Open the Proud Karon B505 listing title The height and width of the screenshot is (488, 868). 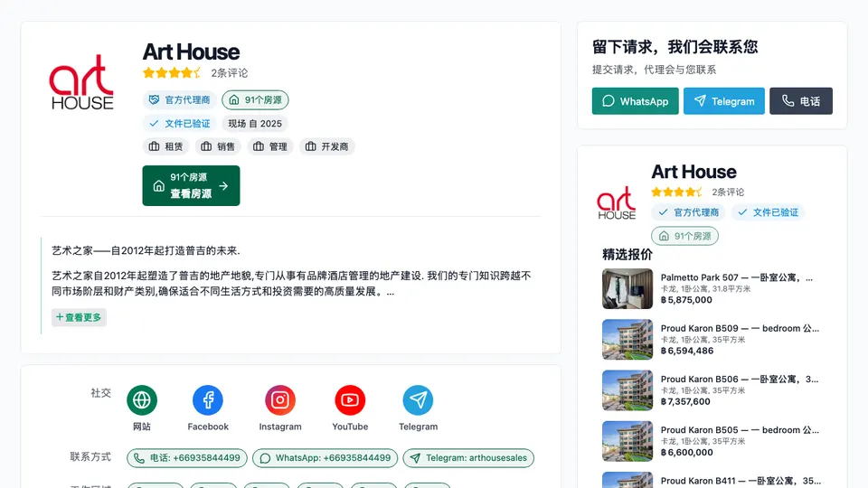coord(741,430)
